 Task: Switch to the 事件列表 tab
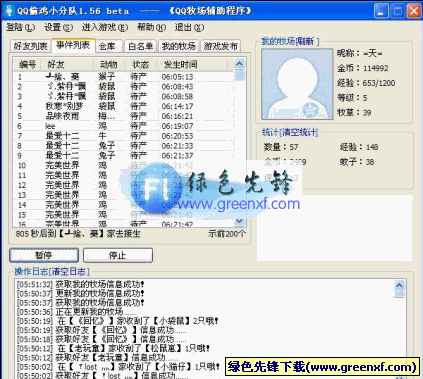(x=73, y=45)
